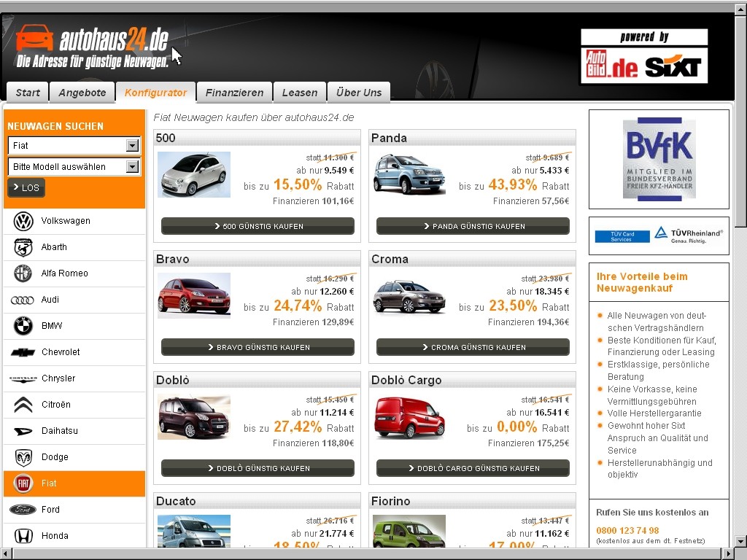Click the autohaus24.de car logo
Screen dimensions: 747x560
[x=34, y=38]
